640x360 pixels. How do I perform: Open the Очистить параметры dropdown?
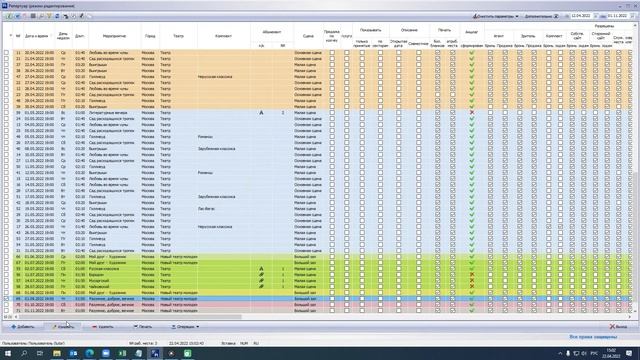[x=496, y=16]
